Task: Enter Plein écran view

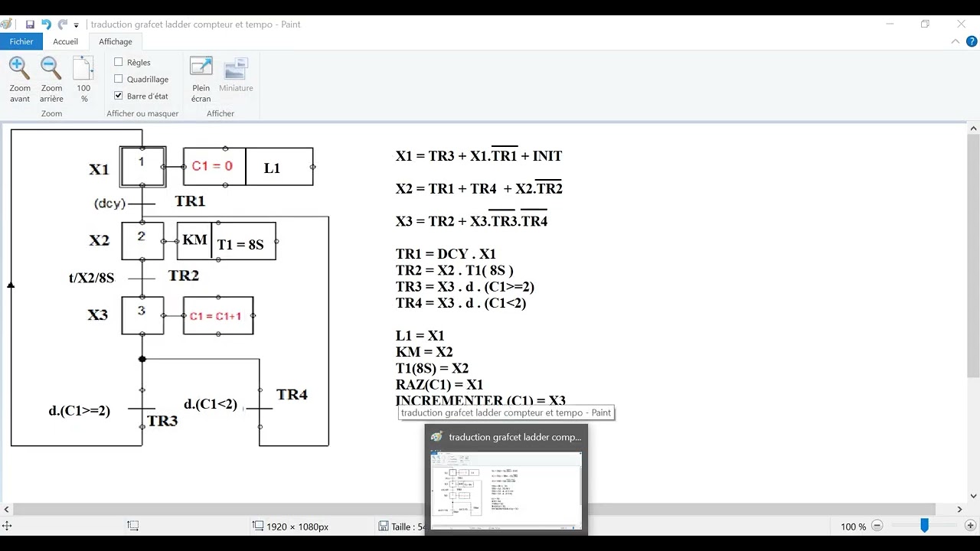Action: tap(201, 80)
